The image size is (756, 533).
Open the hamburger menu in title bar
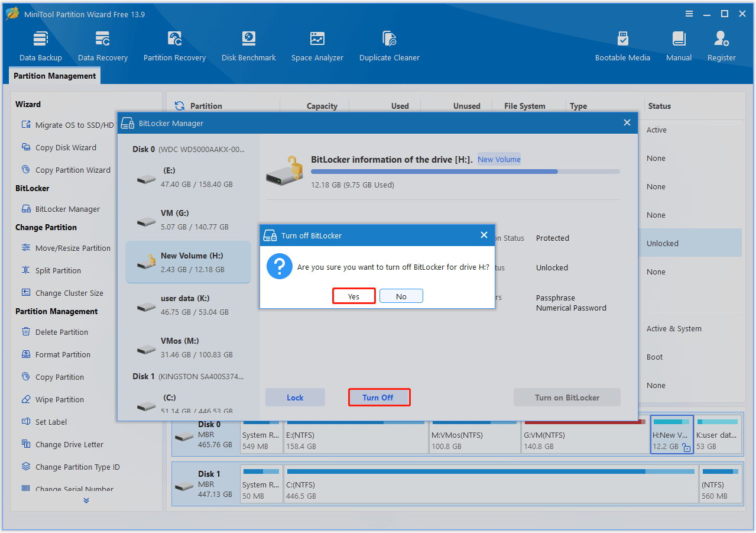click(689, 14)
